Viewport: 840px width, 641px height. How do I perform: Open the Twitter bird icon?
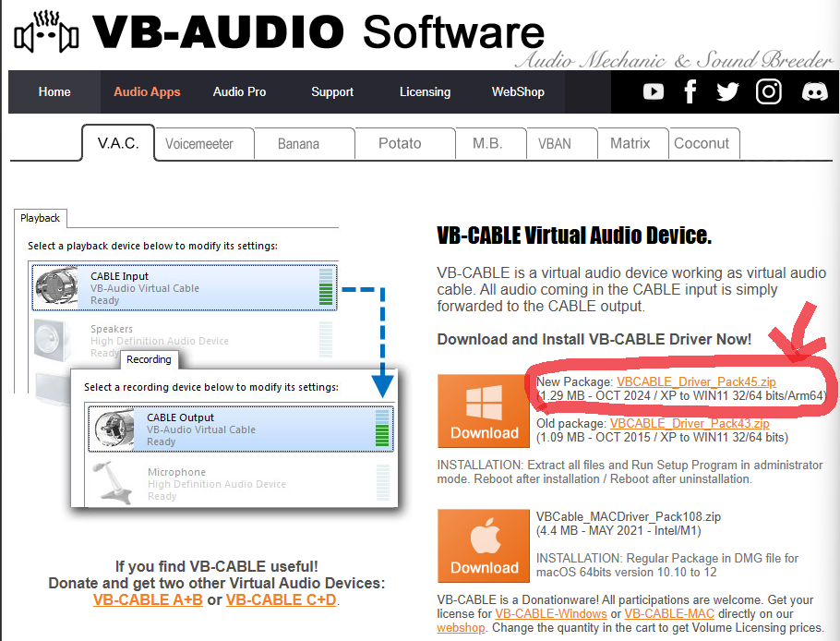click(x=727, y=91)
